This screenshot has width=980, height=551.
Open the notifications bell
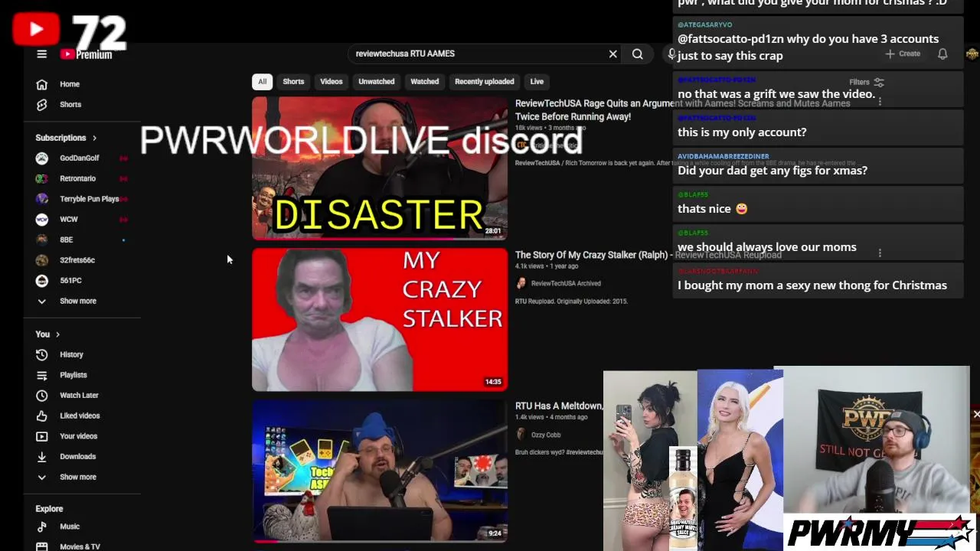click(942, 54)
